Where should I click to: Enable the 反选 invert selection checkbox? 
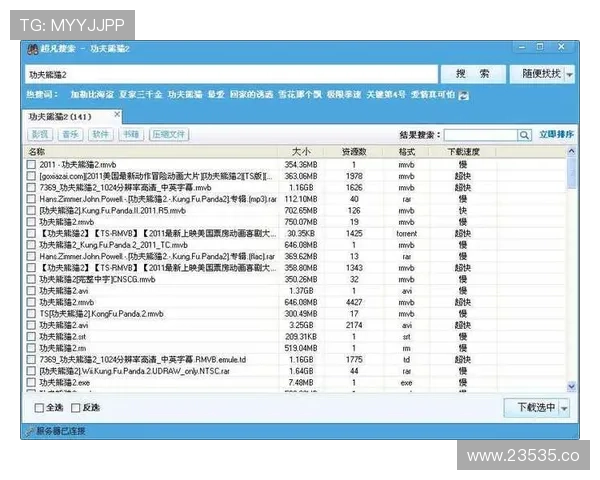click(x=76, y=408)
